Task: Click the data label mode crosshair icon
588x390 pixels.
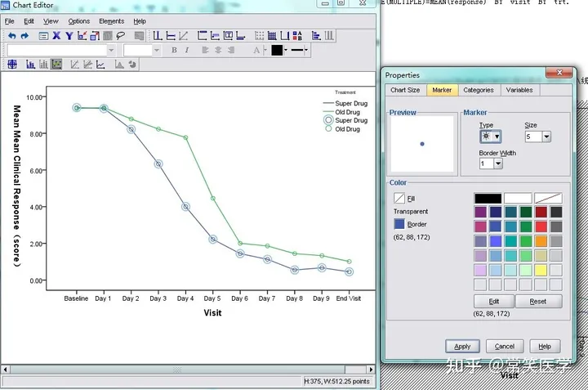Action: [12, 65]
